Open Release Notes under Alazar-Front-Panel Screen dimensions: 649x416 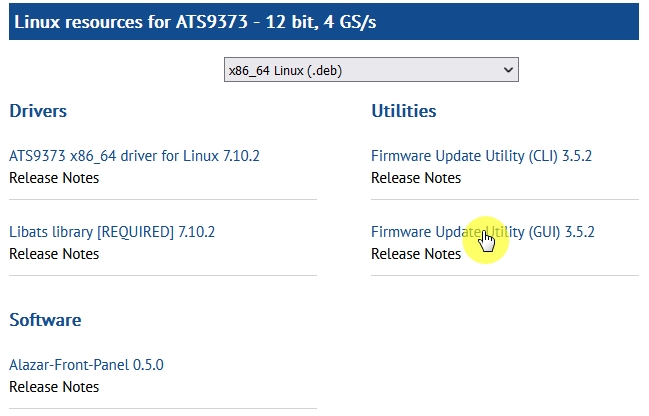54,387
